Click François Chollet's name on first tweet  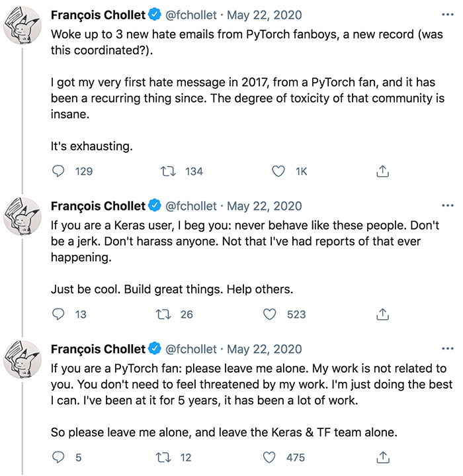click(x=98, y=15)
